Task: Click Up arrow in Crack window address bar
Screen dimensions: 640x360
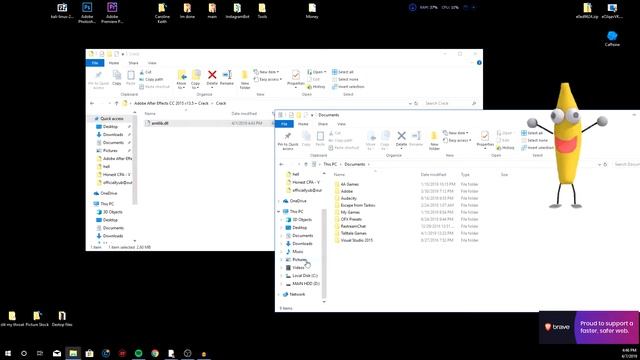Action: 116,103
